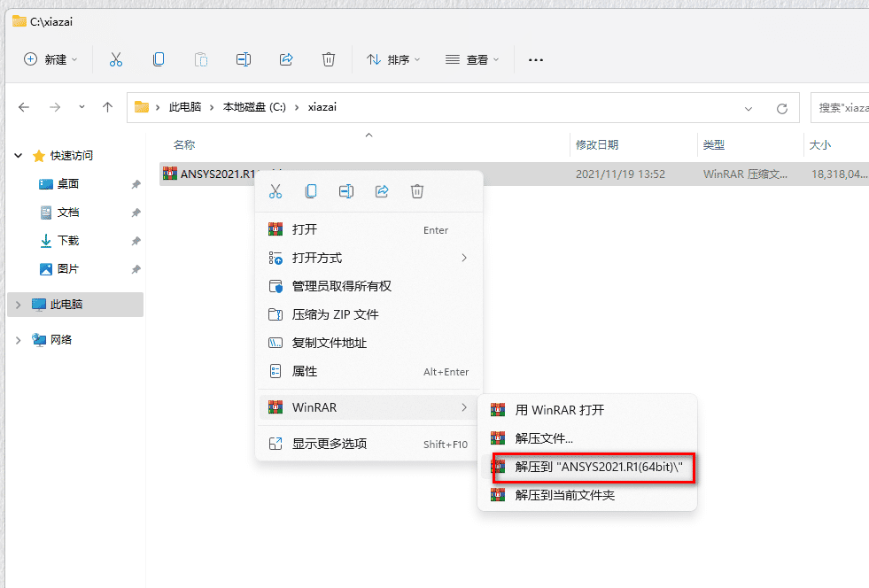
Task: Expand the 网络 tree node
Action: click(x=19, y=339)
